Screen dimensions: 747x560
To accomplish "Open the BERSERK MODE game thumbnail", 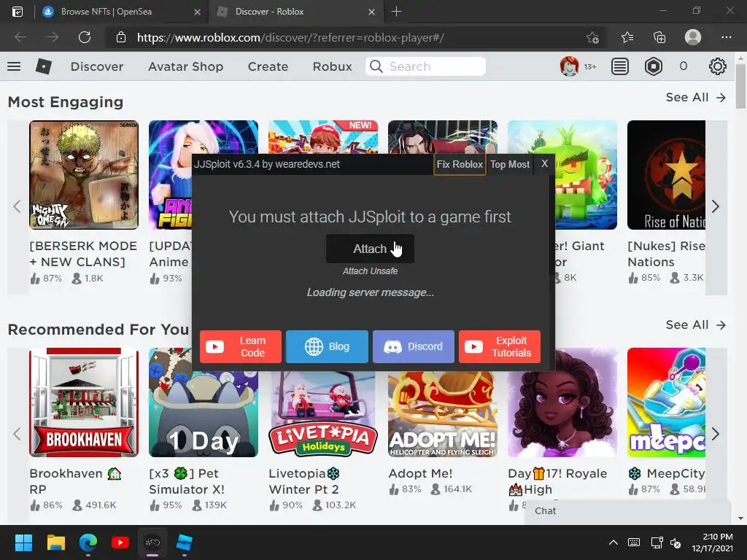I will click(84, 175).
